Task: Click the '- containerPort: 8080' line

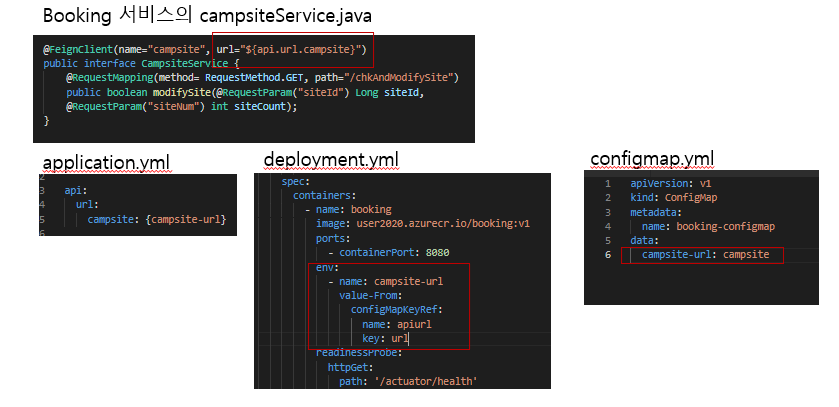Action: 388,252
